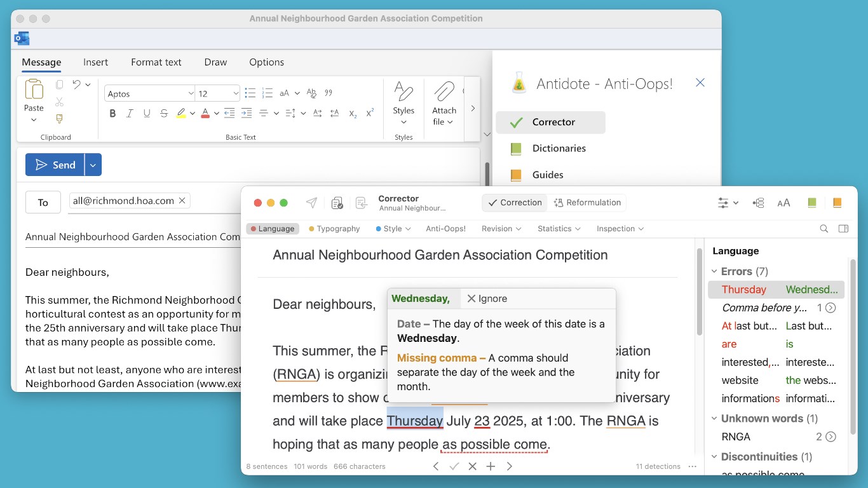Image resolution: width=868 pixels, height=488 pixels.
Task: Click the Send button
Action: click(55, 165)
